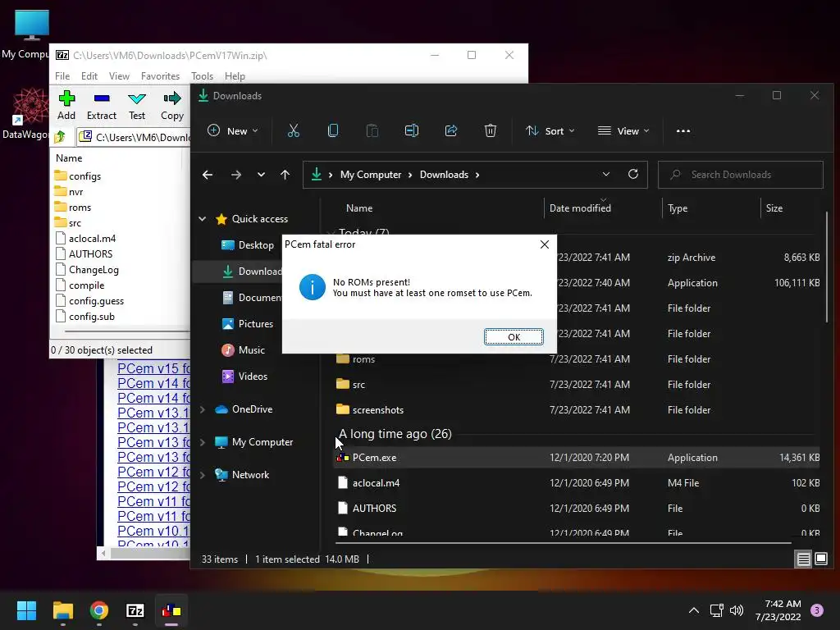This screenshot has height=630, width=840.
Task: Click the Delete trash icon in Explorer
Action: coord(491,130)
